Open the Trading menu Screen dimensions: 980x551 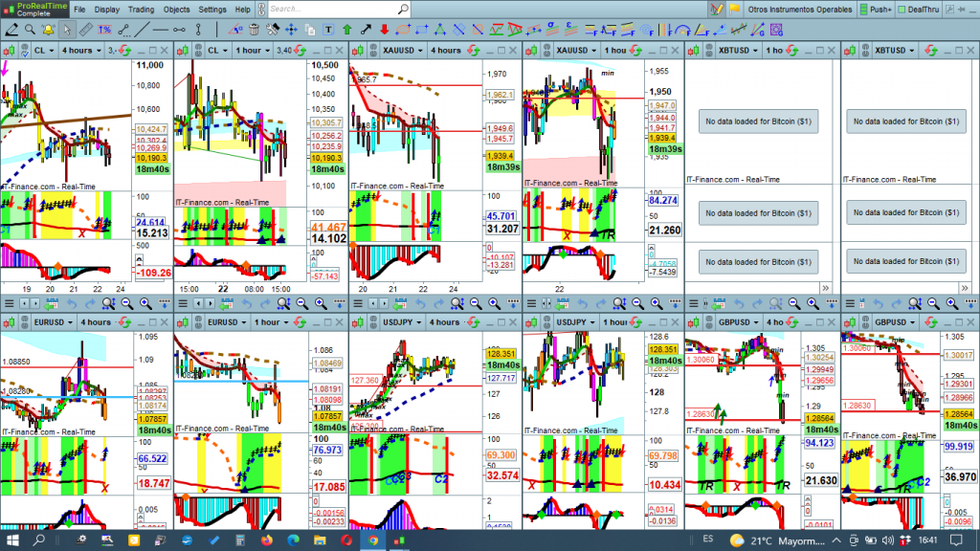point(140,9)
